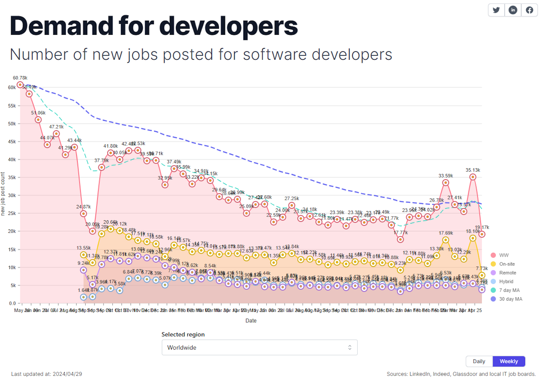Click the region dropdown chevron arrows
This screenshot has width=551, height=392.
tap(349, 348)
